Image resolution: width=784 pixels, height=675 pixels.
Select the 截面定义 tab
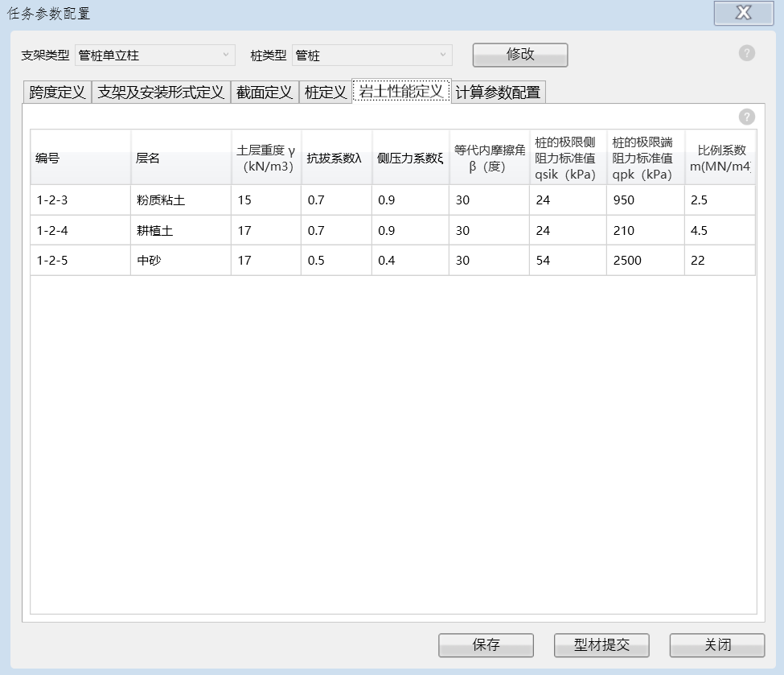click(265, 93)
